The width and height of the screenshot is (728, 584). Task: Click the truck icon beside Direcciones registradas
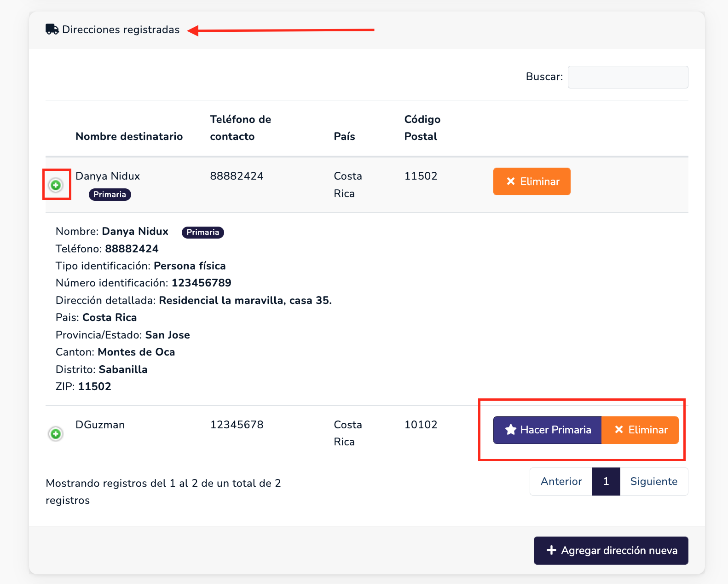click(x=52, y=29)
